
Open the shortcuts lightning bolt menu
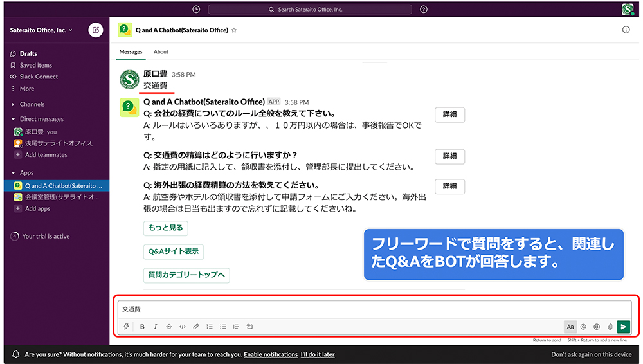click(126, 327)
